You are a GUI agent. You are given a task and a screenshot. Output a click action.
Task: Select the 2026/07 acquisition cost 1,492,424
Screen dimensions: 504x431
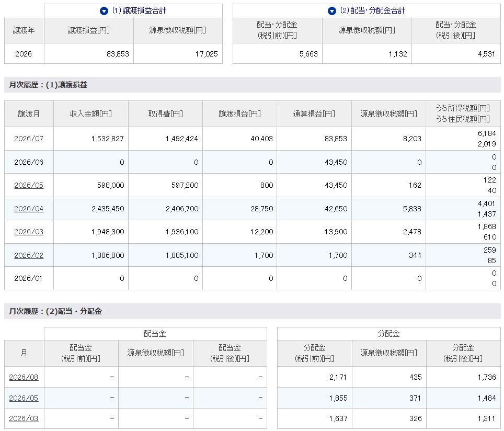181,139
